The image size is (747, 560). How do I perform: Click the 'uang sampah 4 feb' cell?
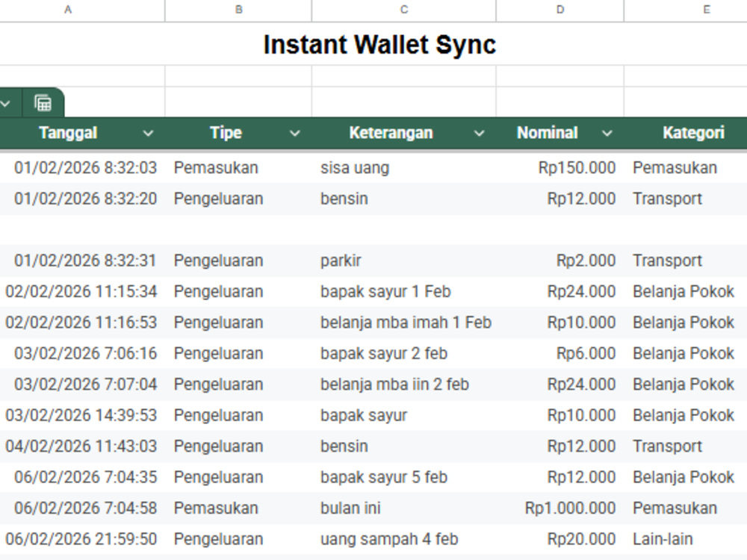tap(403, 539)
